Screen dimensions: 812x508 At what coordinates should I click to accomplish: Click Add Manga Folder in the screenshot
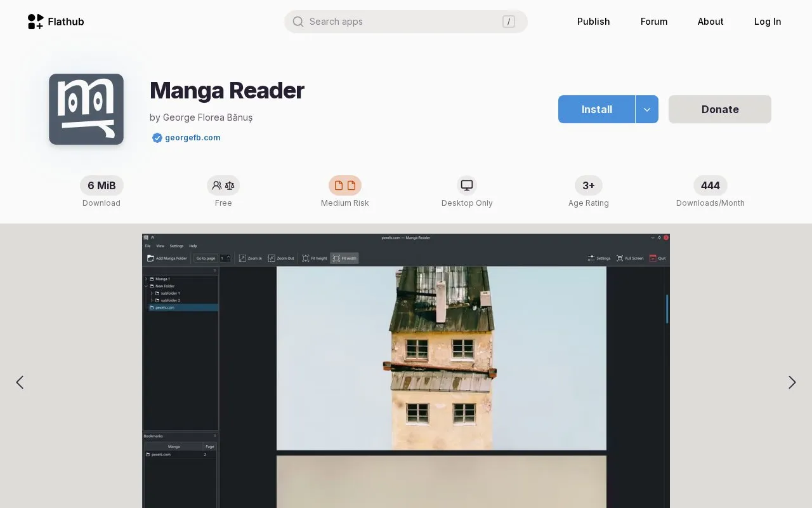tap(167, 258)
